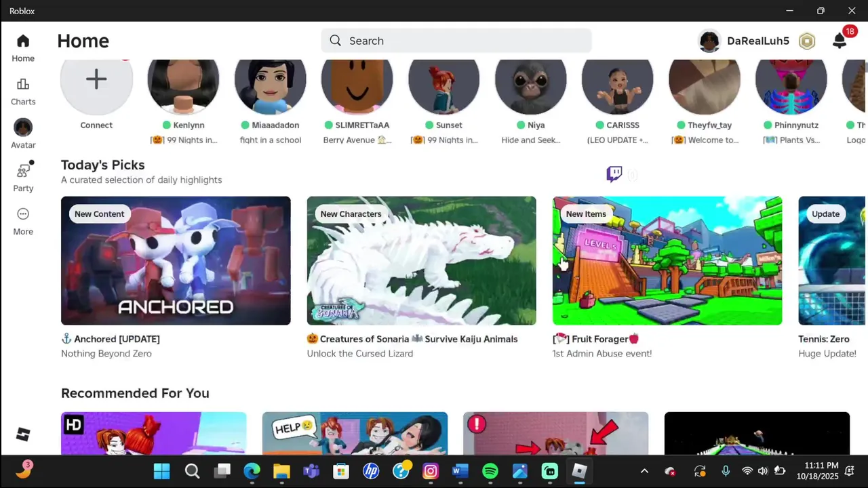Open DaRealLuh5 profile avatar

coord(709,41)
